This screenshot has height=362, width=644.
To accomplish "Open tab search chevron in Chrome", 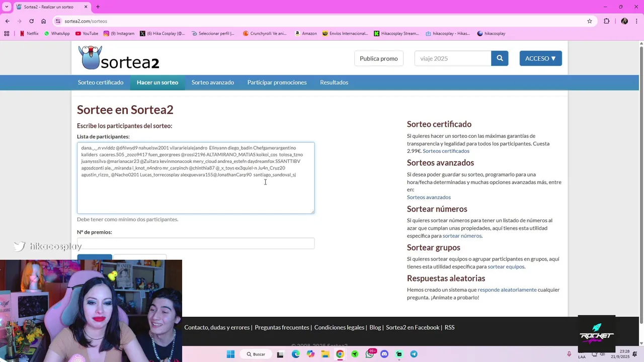I will [x=7, y=7].
